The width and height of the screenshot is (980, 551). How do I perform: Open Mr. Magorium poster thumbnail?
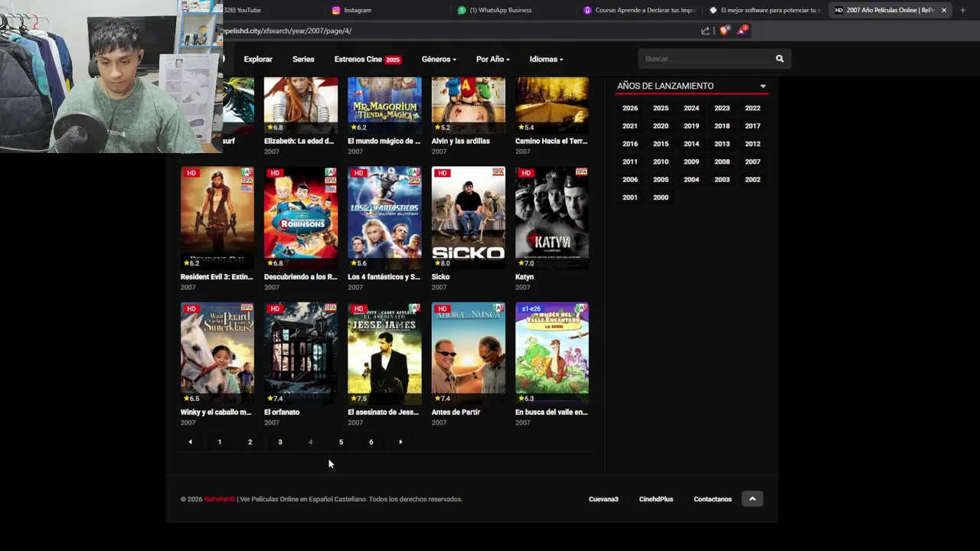click(x=384, y=105)
